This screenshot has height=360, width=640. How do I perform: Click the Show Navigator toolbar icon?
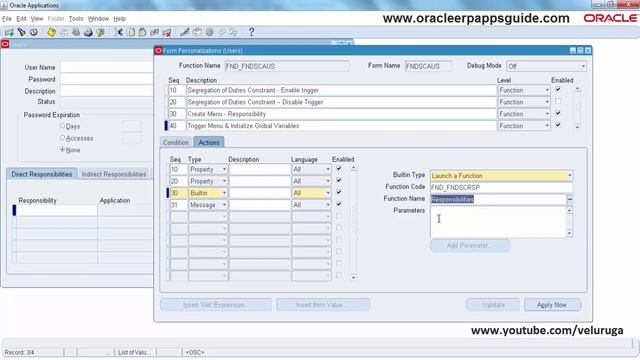34,32
